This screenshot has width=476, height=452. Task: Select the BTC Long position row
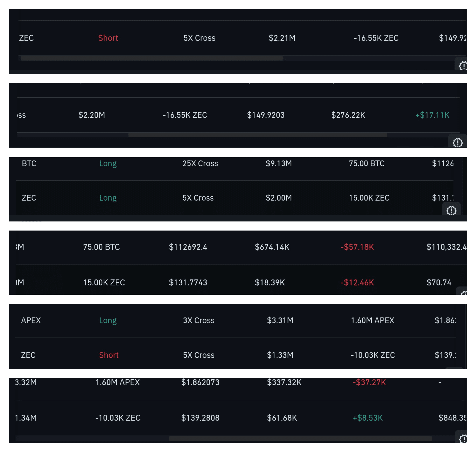click(x=29, y=163)
